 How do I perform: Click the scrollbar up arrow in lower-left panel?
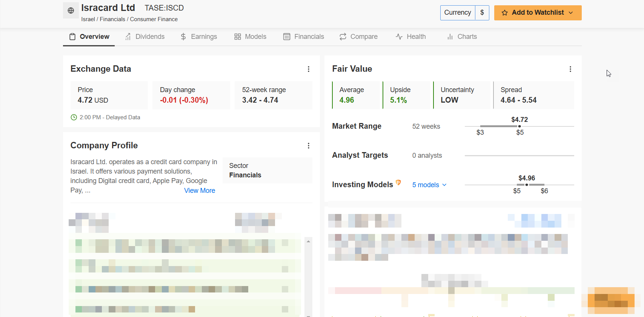click(308, 241)
